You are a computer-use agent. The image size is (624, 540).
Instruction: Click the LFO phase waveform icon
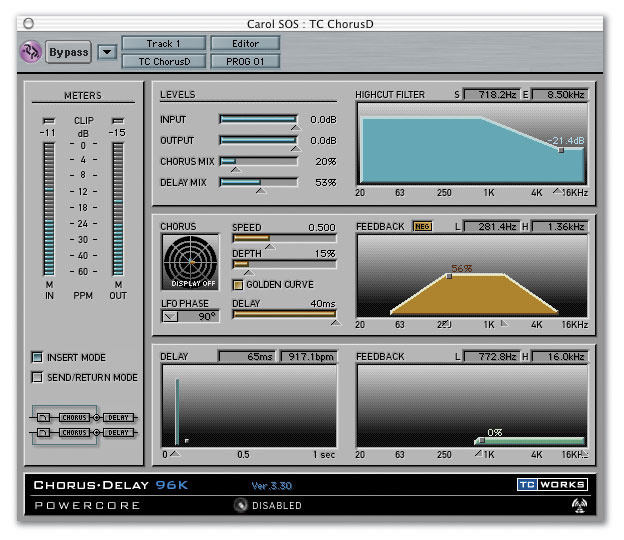click(172, 317)
